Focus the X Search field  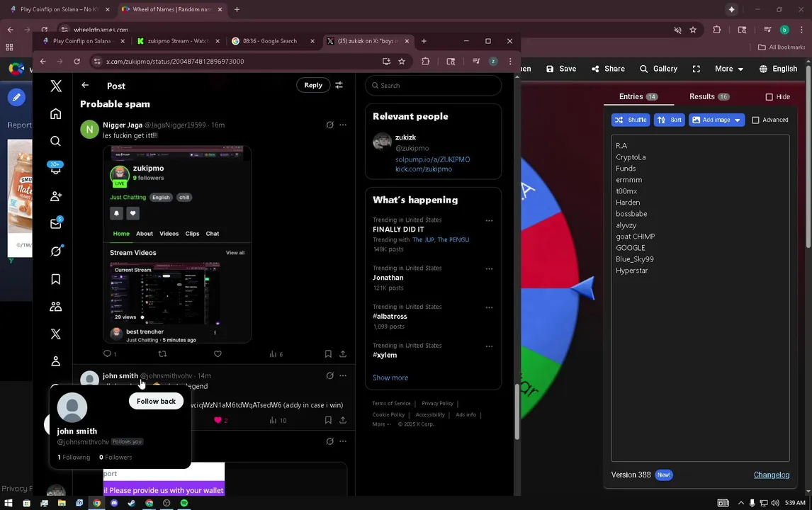(434, 86)
